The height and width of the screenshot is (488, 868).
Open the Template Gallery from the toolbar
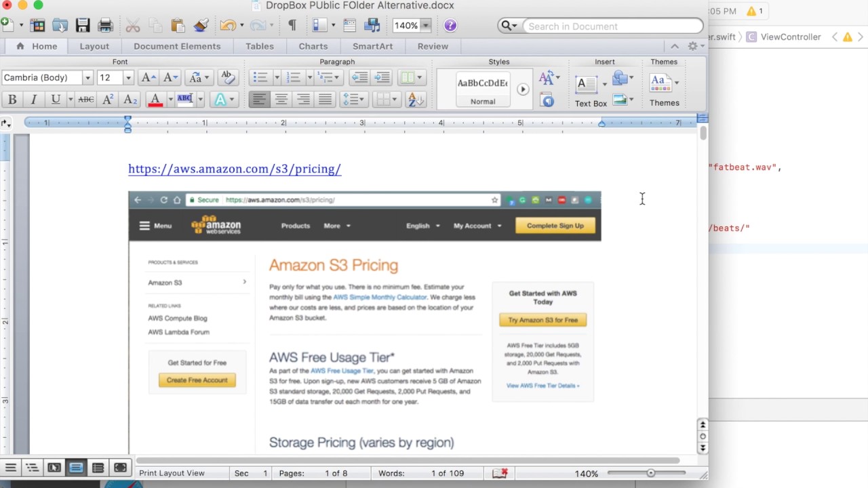click(x=37, y=26)
